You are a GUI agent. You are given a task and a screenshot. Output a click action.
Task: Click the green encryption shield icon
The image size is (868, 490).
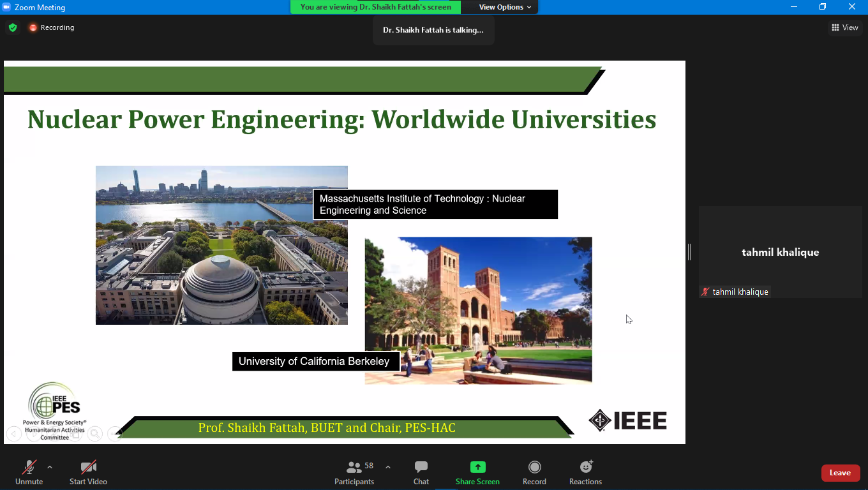13,27
